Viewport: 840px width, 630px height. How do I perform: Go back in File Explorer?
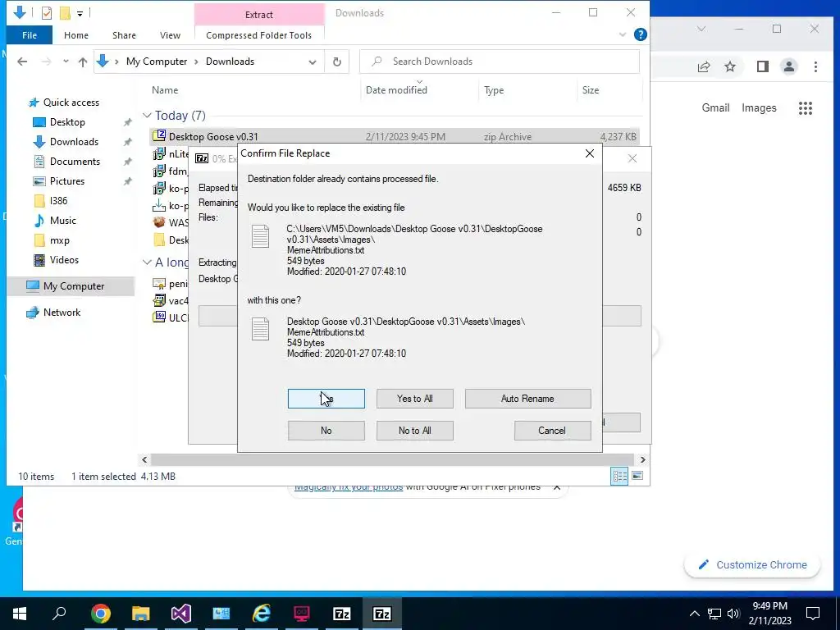(22, 62)
